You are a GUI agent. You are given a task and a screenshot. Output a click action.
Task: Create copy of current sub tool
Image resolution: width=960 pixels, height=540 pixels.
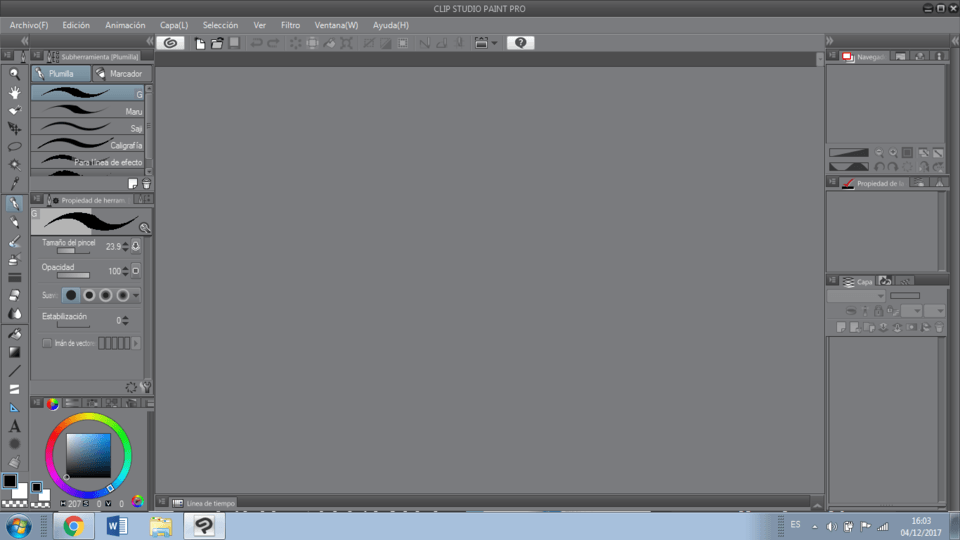point(133,184)
